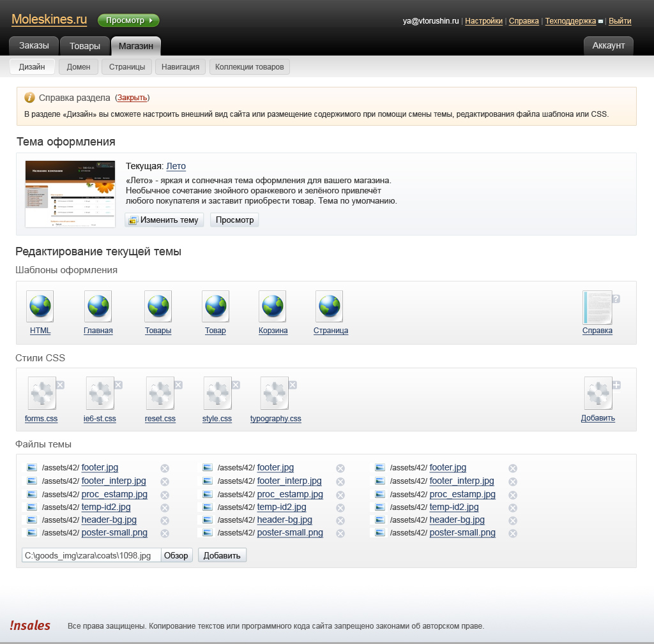Image resolution: width=654 pixels, height=644 pixels.
Task: Click Добавить button next to Обзор
Action: tap(222, 555)
